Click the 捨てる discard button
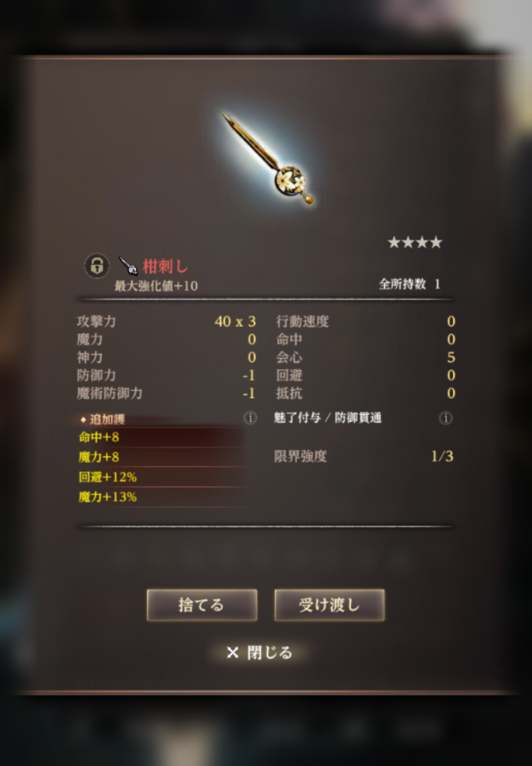The height and width of the screenshot is (766, 532). (202, 605)
